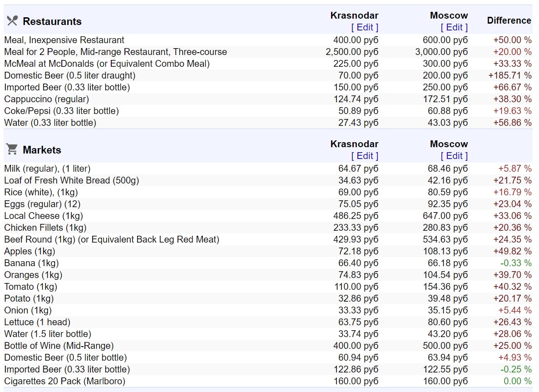
Task: Edit Moscow prices in the Restaurants section
Action: 454,28
